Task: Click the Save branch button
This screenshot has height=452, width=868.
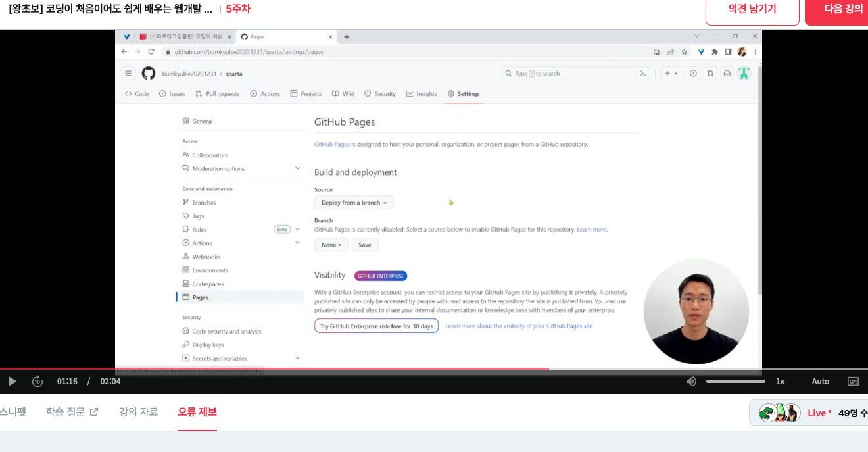Action: (365, 245)
